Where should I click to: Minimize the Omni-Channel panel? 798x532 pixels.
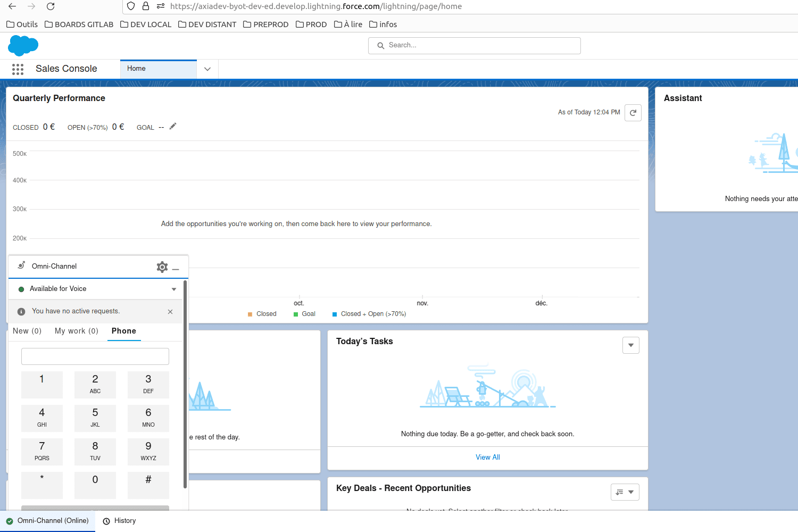tap(176, 269)
